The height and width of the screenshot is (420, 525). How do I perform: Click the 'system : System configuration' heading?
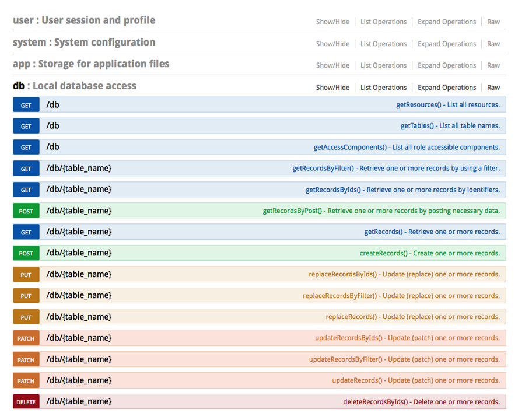[x=84, y=42]
